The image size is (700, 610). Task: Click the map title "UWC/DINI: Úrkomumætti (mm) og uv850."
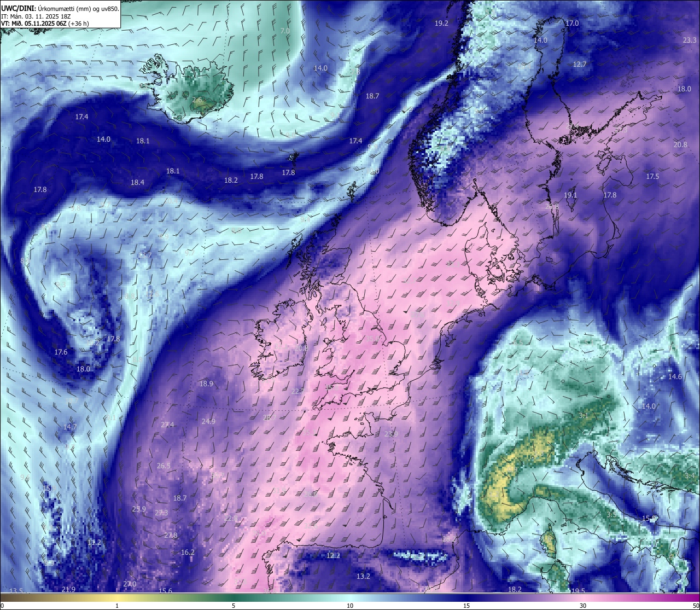pyautogui.click(x=60, y=9)
